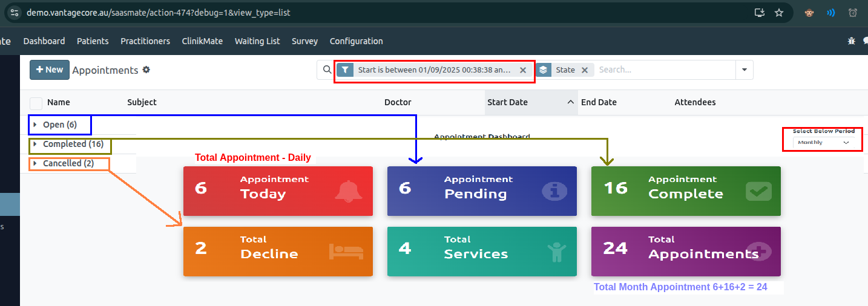Screen dimensions: 868x306
Task: Sort by the Start Date column header
Action: [x=507, y=103]
